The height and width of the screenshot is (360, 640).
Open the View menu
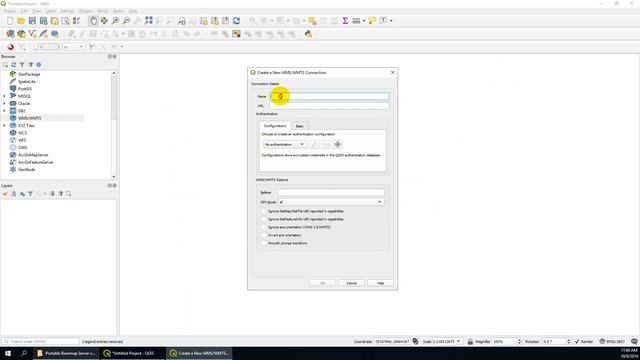pos(37,11)
